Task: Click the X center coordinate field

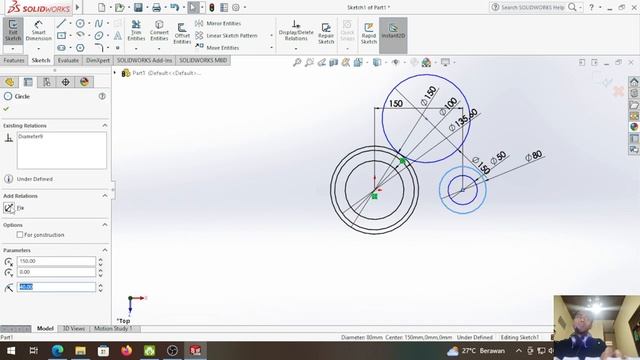Action: [x=56, y=261]
